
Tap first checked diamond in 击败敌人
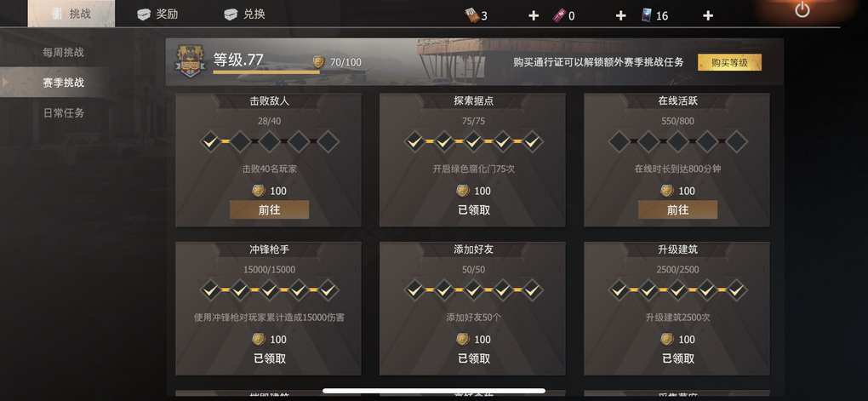click(210, 142)
